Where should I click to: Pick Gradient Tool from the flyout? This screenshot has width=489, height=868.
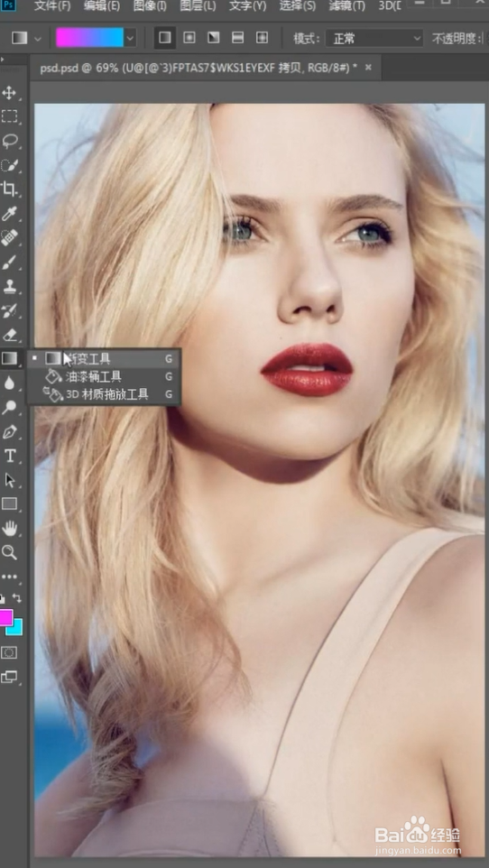click(104, 359)
